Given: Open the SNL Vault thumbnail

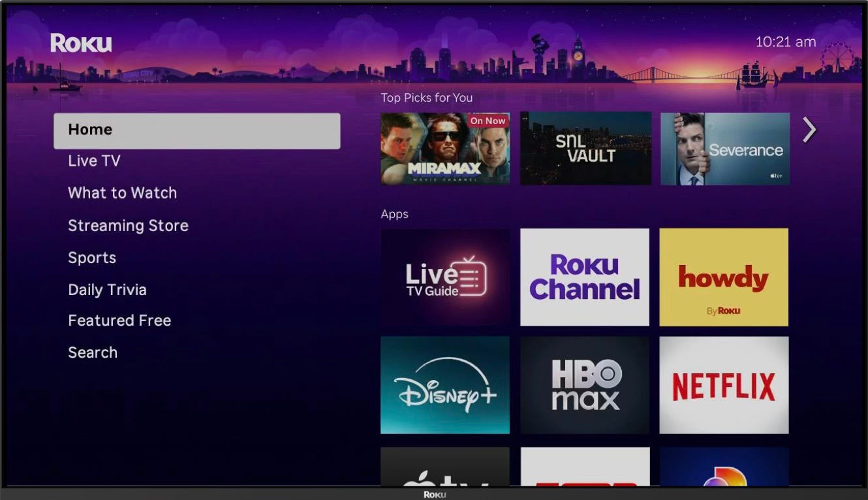Looking at the screenshot, I should pos(585,149).
